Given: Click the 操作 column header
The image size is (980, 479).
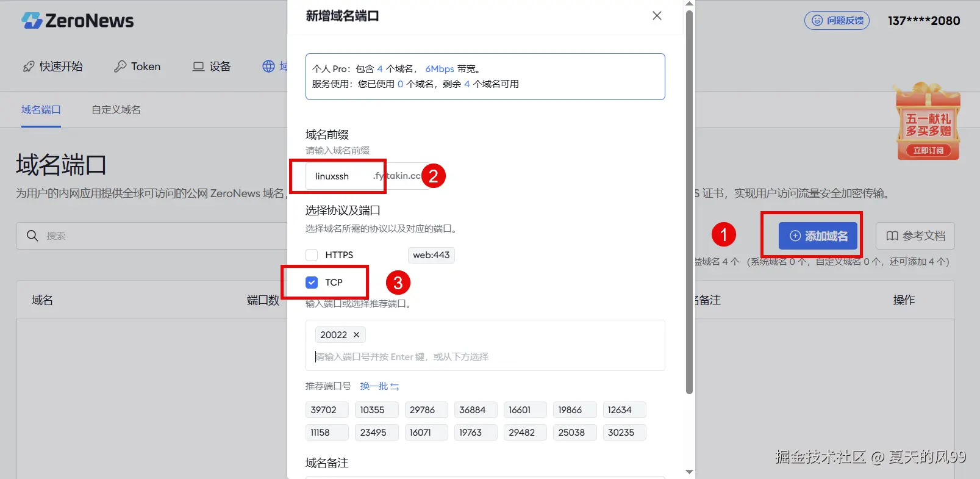Looking at the screenshot, I should (x=904, y=300).
